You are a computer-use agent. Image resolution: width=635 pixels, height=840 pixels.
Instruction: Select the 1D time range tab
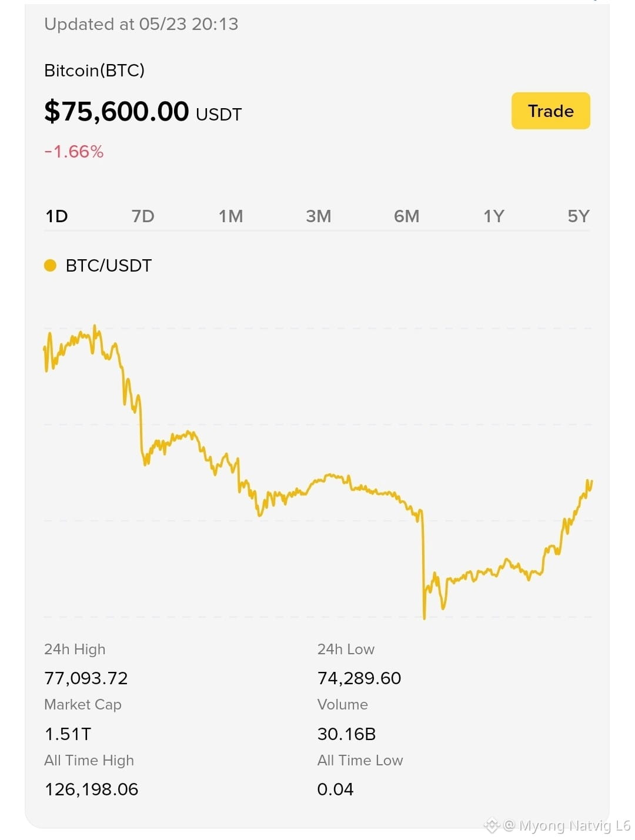pyautogui.click(x=57, y=216)
